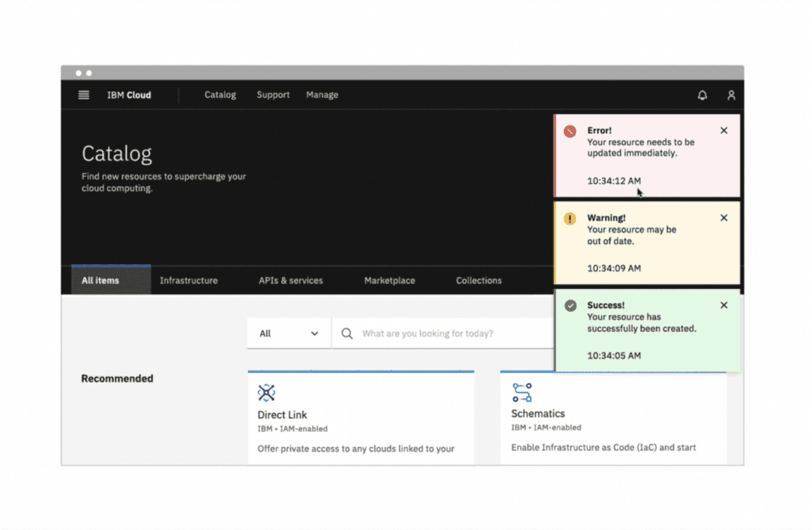Dismiss the Success notification
Screen dimensions: 812x530
(724, 305)
